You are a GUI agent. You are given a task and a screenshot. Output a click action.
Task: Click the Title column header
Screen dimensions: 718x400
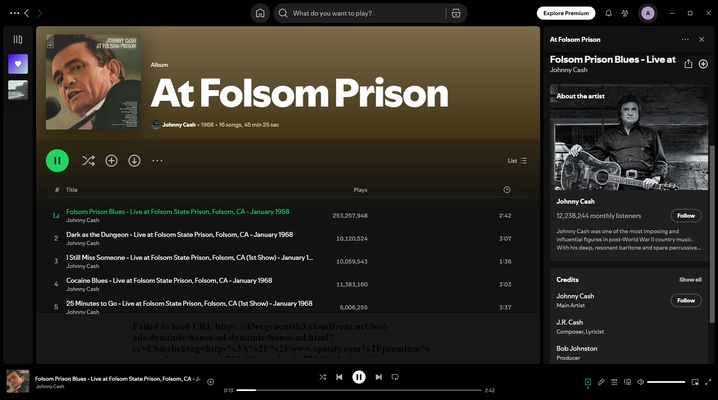click(71, 189)
